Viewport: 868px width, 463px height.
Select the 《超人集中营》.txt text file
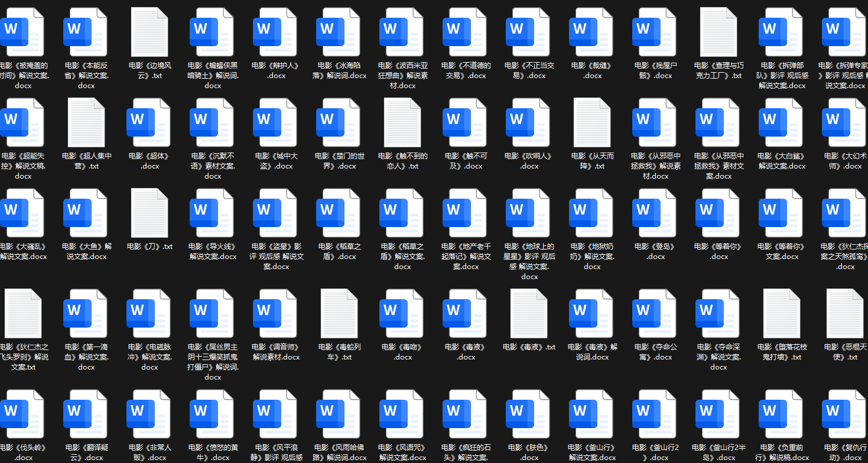click(x=86, y=122)
